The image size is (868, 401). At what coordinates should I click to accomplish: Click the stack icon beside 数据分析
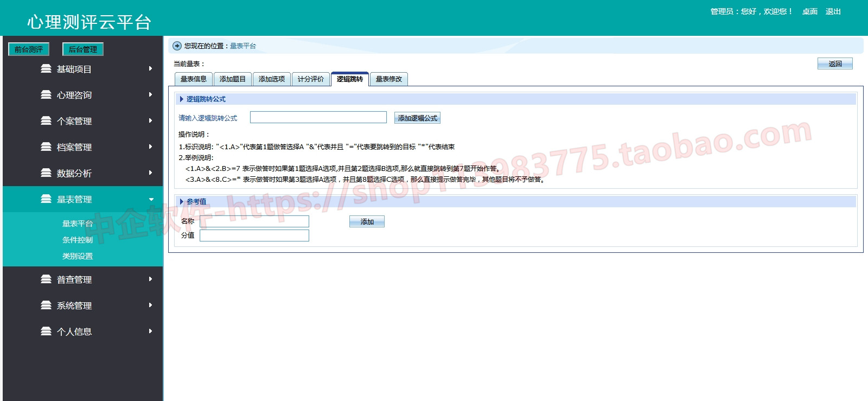tap(46, 173)
